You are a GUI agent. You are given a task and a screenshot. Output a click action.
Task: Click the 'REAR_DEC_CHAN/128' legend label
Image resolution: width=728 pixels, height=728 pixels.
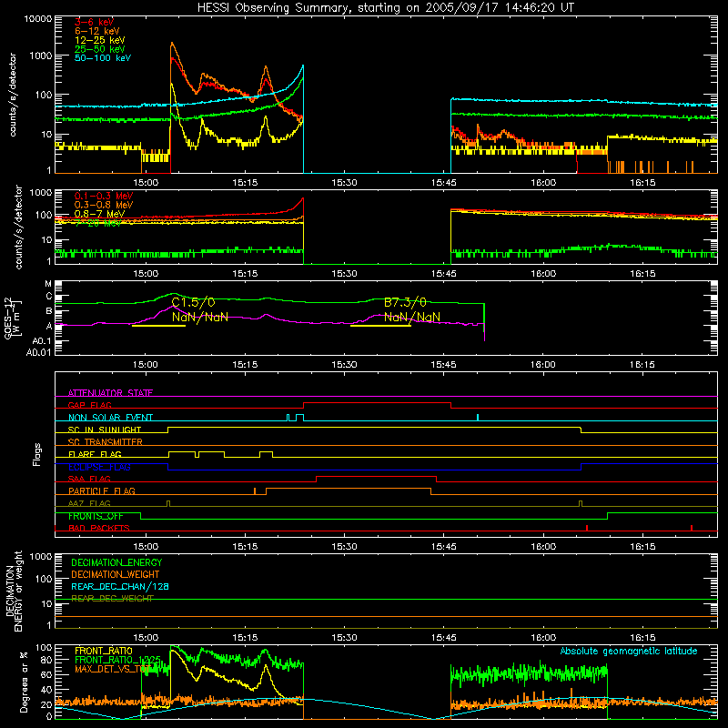tap(120, 586)
